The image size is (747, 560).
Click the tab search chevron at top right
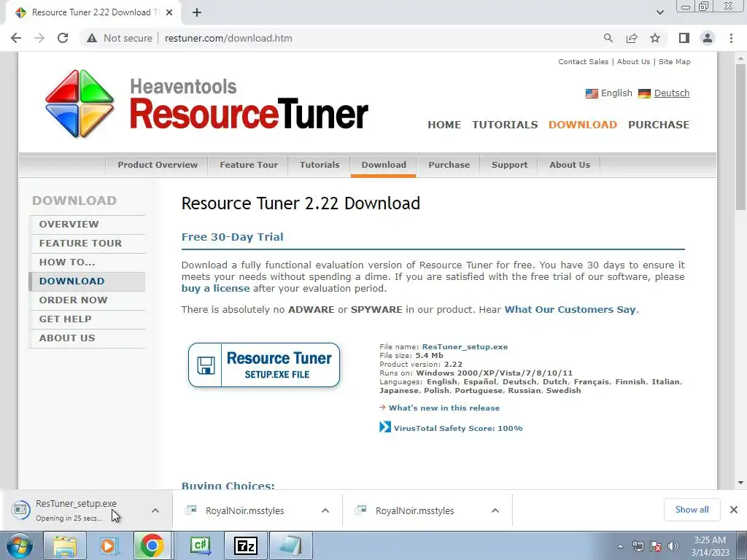click(659, 13)
